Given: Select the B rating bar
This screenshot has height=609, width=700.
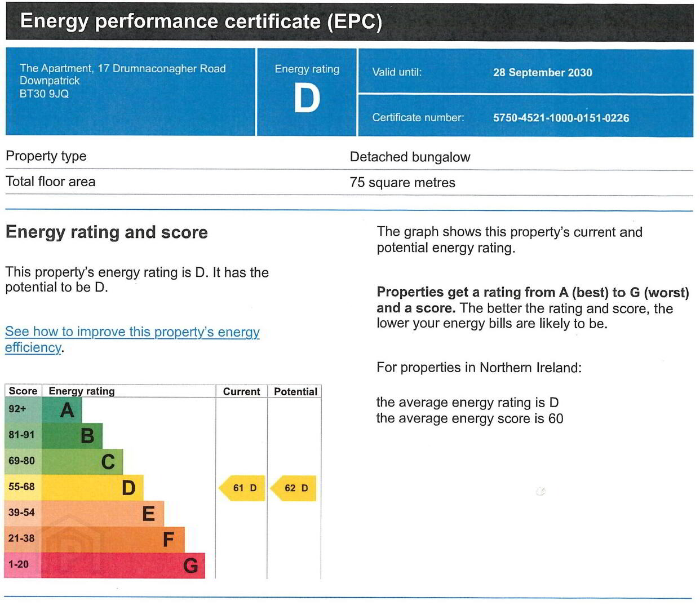Looking at the screenshot, I should [x=72, y=435].
